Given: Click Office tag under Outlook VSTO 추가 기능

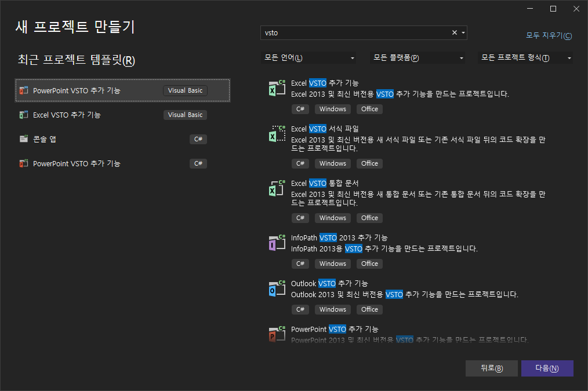Looking at the screenshot, I should [370, 309].
